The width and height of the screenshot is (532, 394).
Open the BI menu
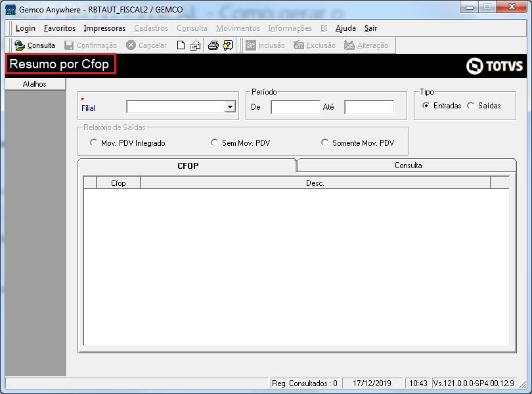click(x=324, y=28)
